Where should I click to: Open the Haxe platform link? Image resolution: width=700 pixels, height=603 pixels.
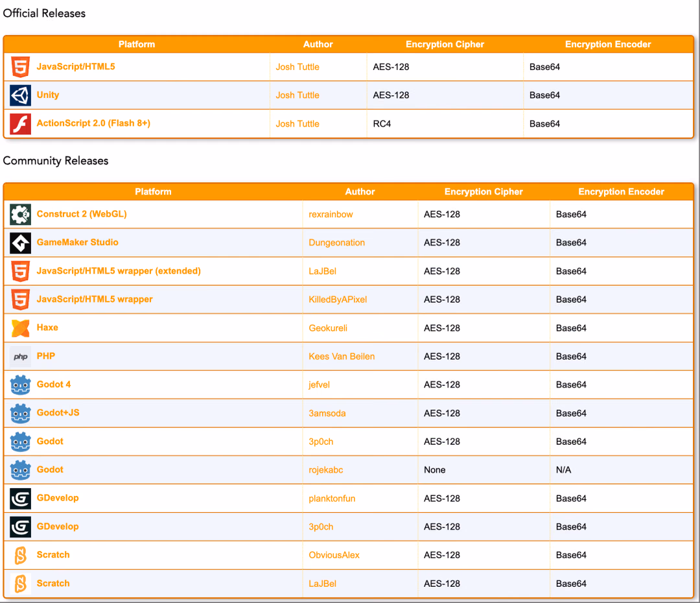47,327
